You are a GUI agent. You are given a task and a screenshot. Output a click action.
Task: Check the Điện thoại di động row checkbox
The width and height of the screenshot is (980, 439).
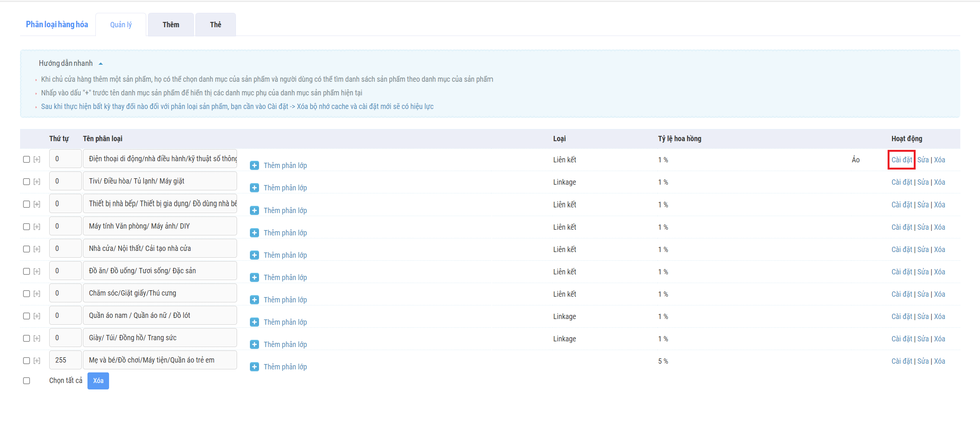pyautogui.click(x=26, y=159)
